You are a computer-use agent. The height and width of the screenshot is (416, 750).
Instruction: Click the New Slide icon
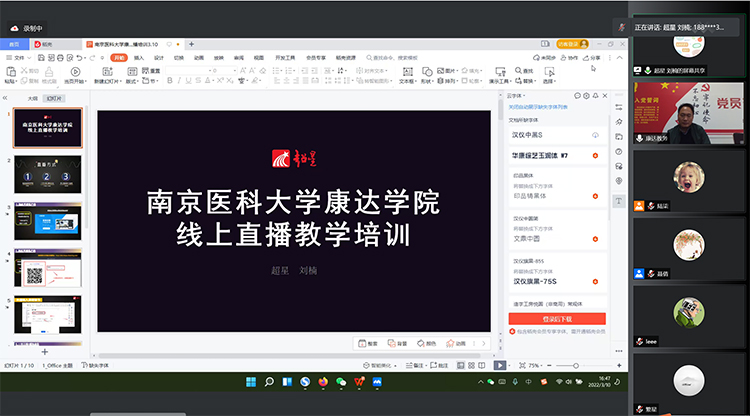pos(107,72)
